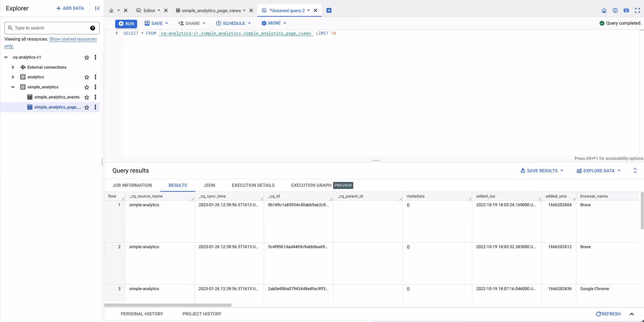Open actions menu for cq-analytics-v1

(x=95, y=57)
